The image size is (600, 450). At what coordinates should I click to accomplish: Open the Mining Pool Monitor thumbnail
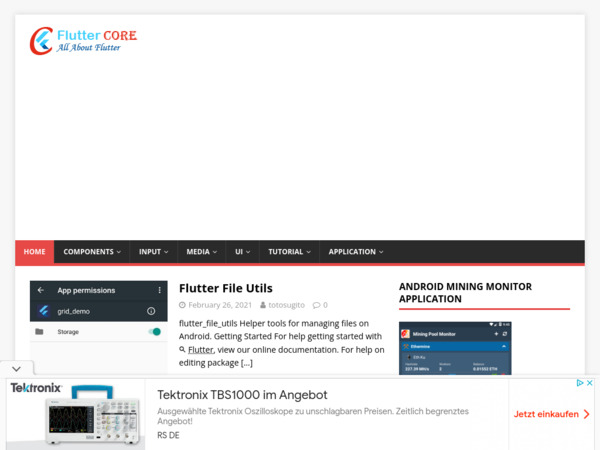[454, 348]
